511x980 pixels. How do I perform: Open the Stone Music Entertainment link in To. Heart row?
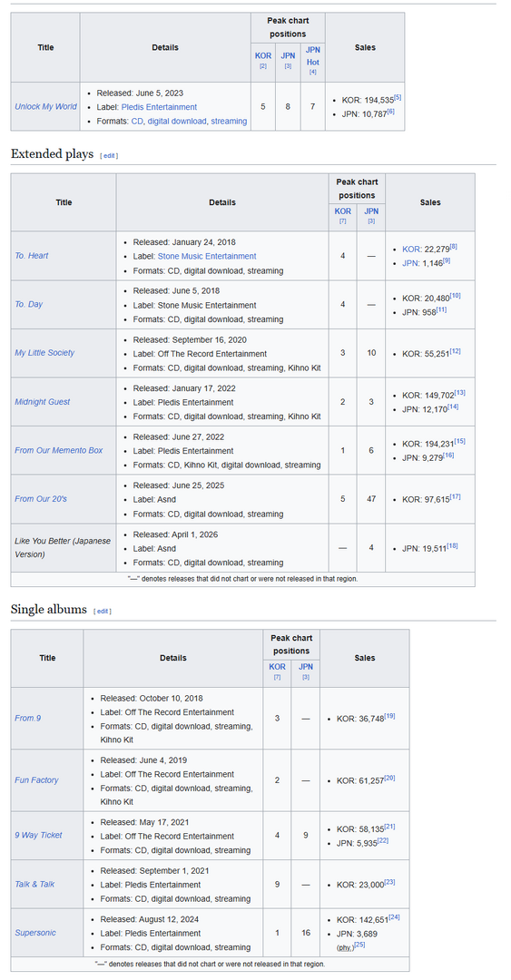coord(207,256)
